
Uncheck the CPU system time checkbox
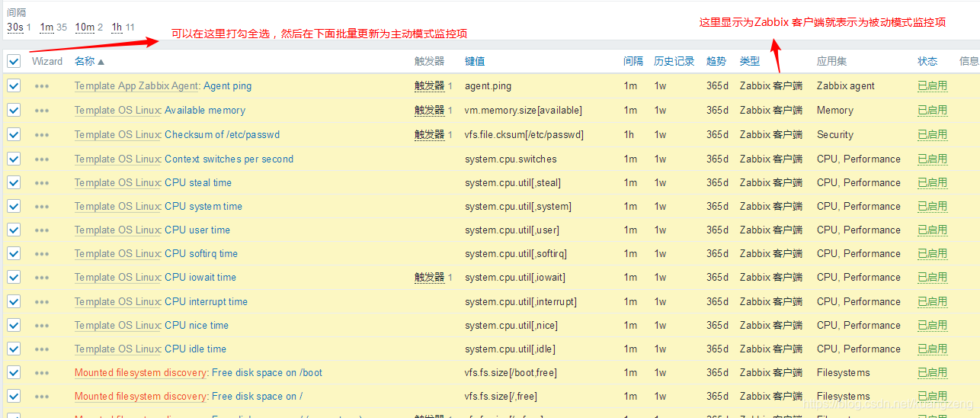[x=14, y=207]
